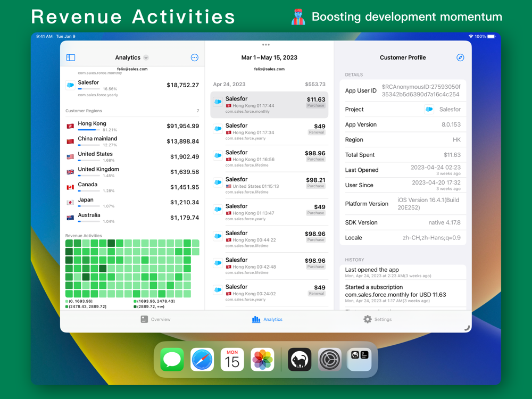532x399 pixels.
Task: Open System Settings gear in dock
Action: click(329, 359)
